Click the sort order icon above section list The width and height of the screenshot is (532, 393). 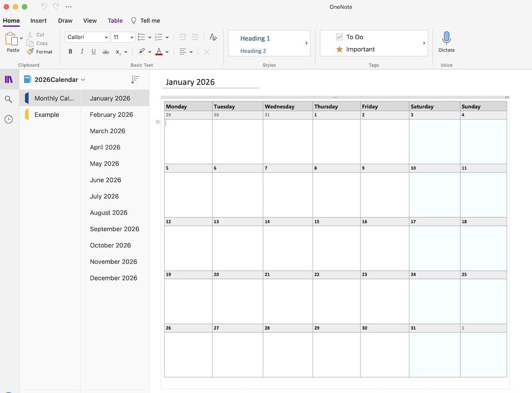(x=134, y=79)
